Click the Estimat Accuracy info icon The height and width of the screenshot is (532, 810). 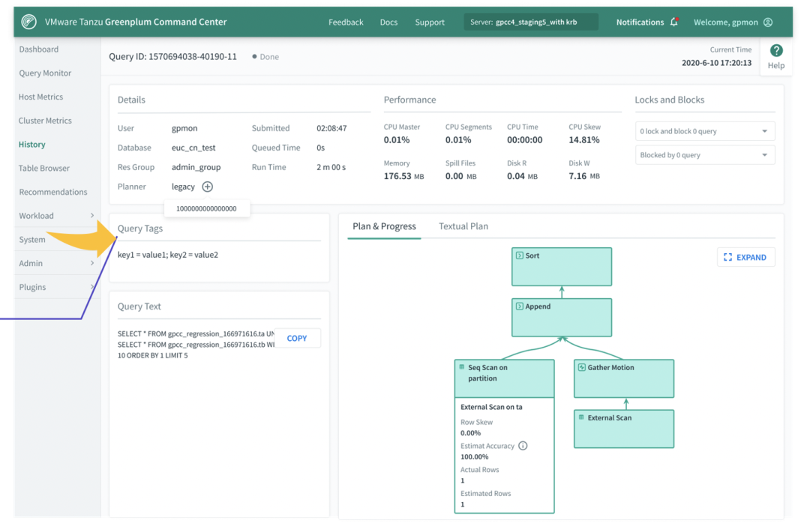tap(523, 446)
